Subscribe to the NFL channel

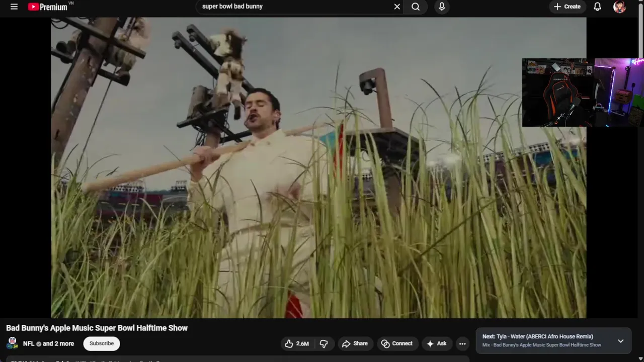[x=102, y=343]
